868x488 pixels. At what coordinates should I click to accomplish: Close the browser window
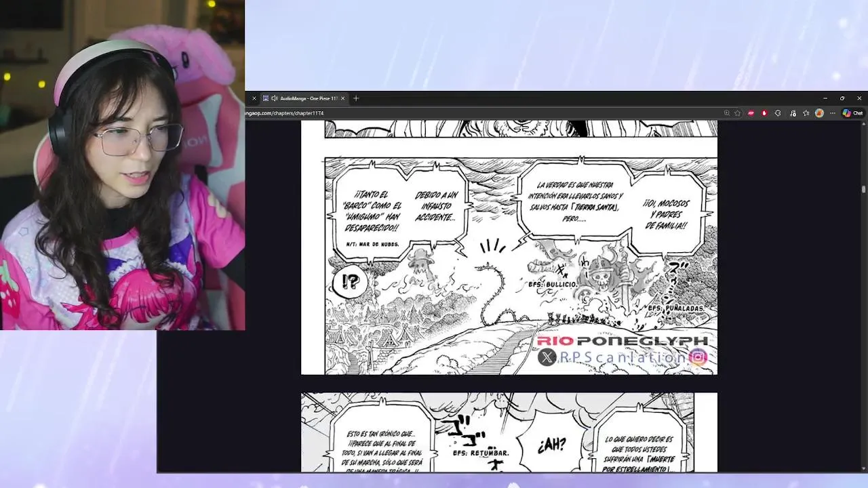[x=859, y=98]
